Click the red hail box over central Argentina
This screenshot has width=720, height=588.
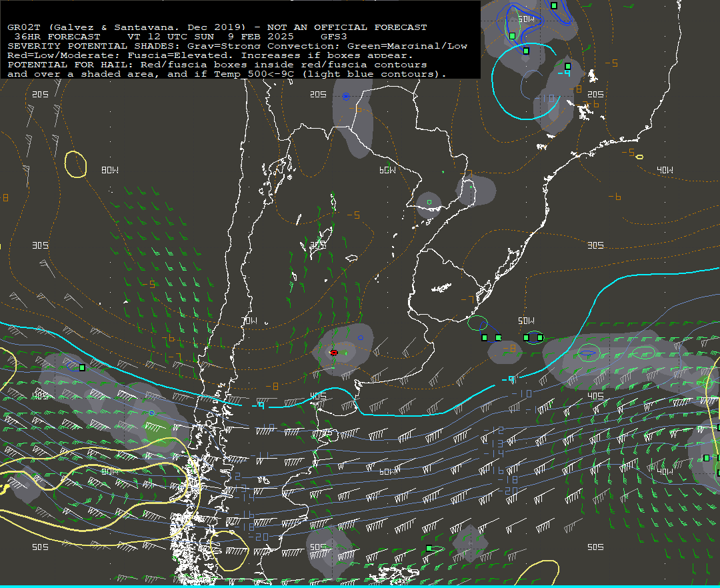point(334,353)
